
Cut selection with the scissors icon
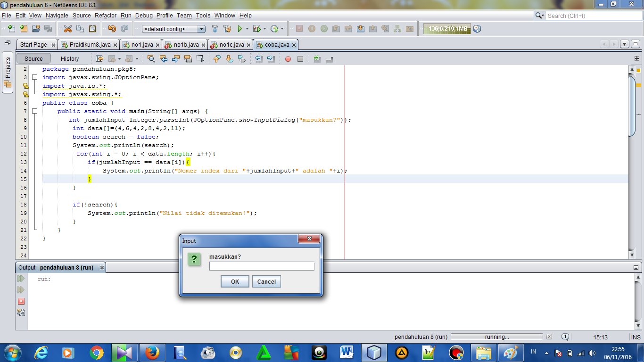[x=68, y=29]
